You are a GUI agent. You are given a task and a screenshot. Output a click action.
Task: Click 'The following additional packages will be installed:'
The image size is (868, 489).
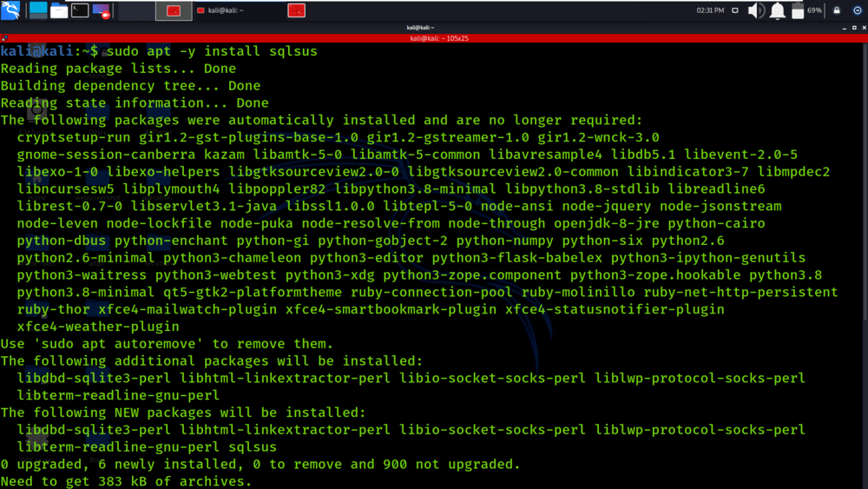(x=212, y=361)
